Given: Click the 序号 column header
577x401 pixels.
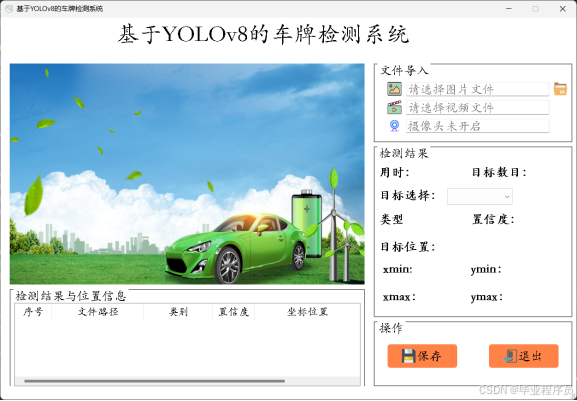Looking at the screenshot, I should pos(33,312).
